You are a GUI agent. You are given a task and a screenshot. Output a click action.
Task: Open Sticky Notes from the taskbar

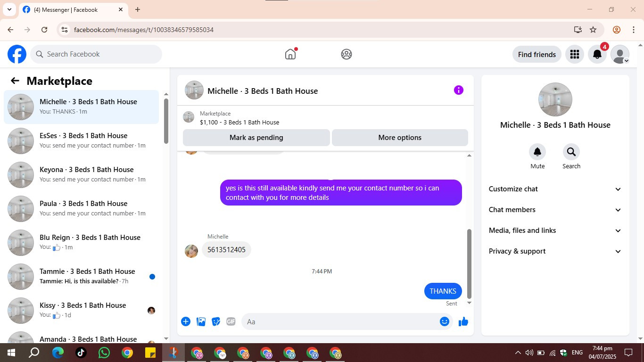(150, 353)
